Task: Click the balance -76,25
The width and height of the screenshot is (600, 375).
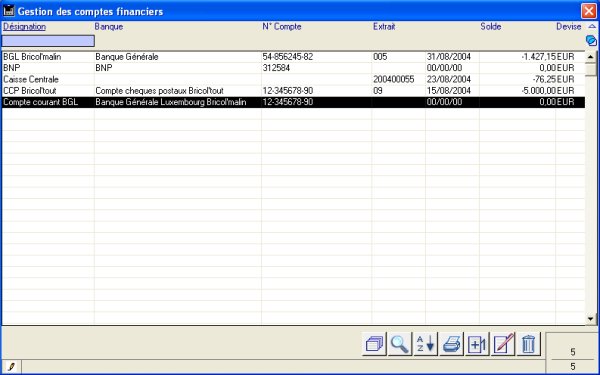Action: (544, 80)
